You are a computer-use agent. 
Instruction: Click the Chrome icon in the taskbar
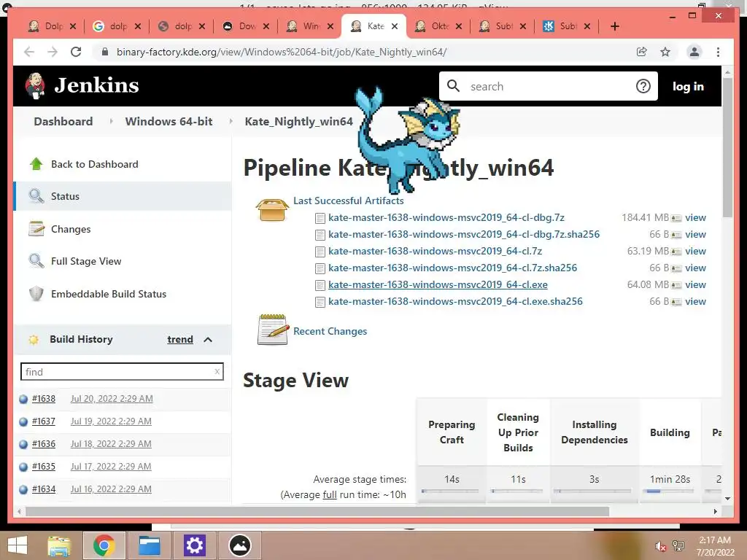104,545
